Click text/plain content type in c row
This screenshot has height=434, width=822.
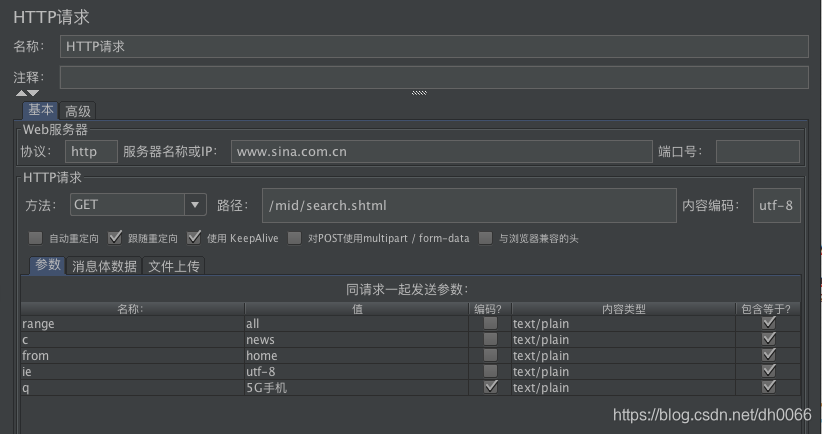tap(623, 340)
